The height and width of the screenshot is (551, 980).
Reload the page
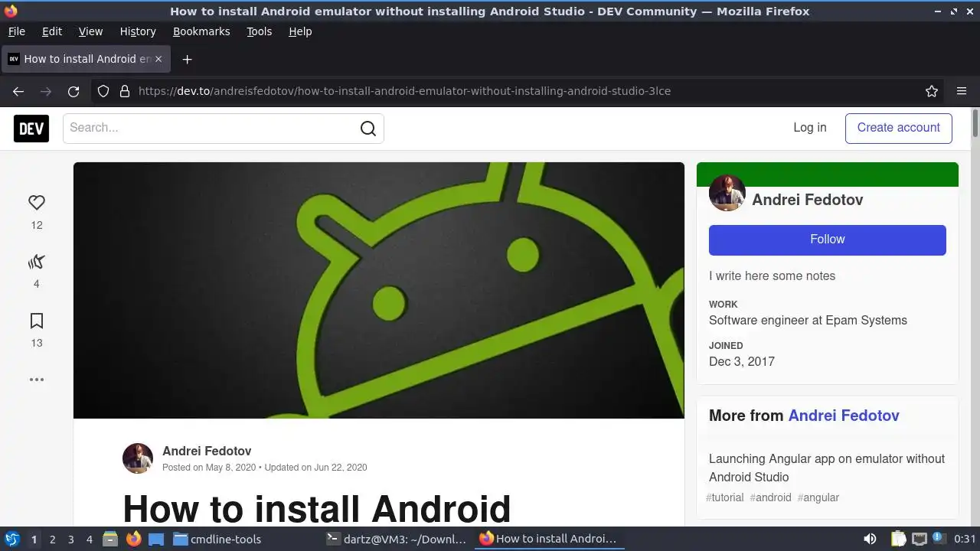pyautogui.click(x=73, y=91)
